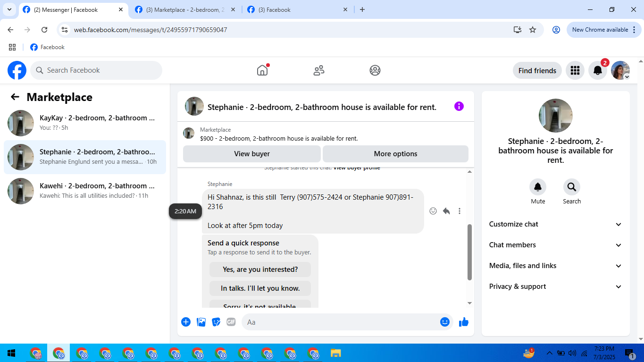The width and height of the screenshot is (644, 362).
Task: Choose a sticker in composer
Action: [216, 322]
